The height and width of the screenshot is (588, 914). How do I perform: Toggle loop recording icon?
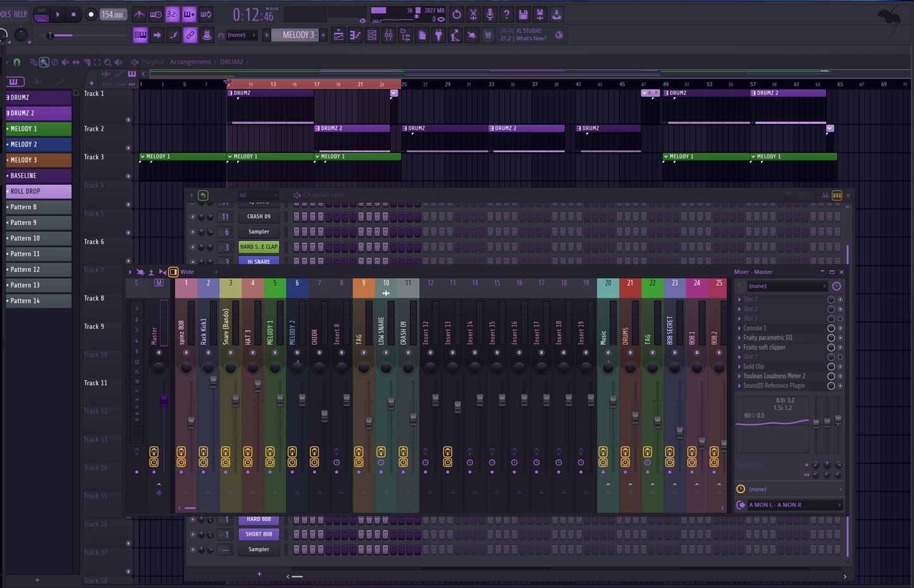(206, 14)
